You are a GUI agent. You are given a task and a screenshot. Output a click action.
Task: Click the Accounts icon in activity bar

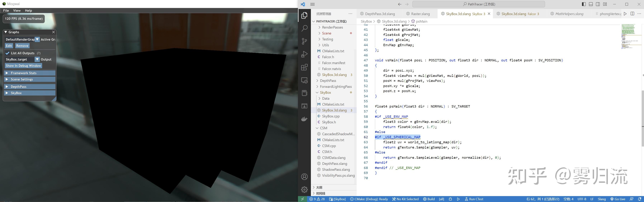coord(304,177)
